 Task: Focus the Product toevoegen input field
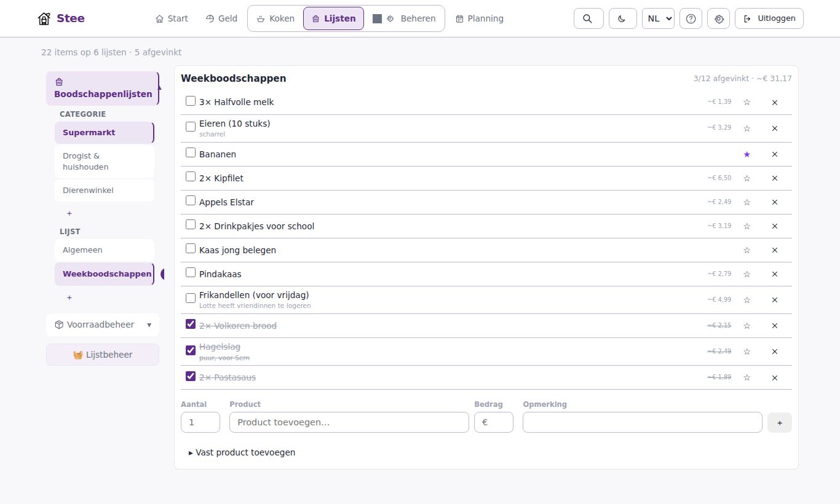(x=349, y=422)
